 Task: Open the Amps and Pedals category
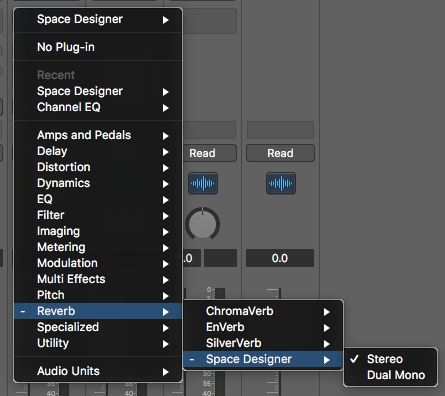click(98, 135)
